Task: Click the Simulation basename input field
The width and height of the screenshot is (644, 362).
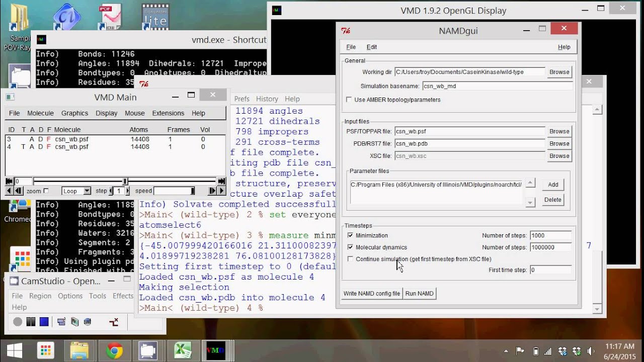Action: click(497, 86)
